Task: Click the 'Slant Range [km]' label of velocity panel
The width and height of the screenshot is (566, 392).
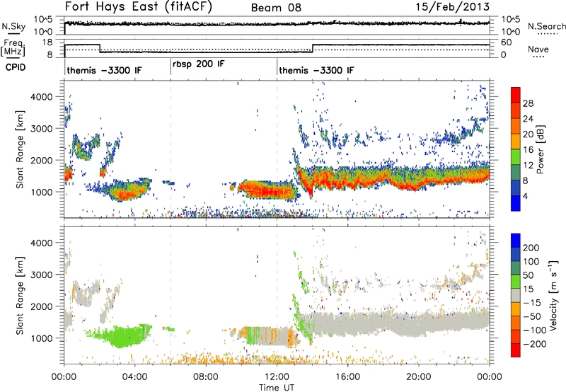Action: [20, 295]
